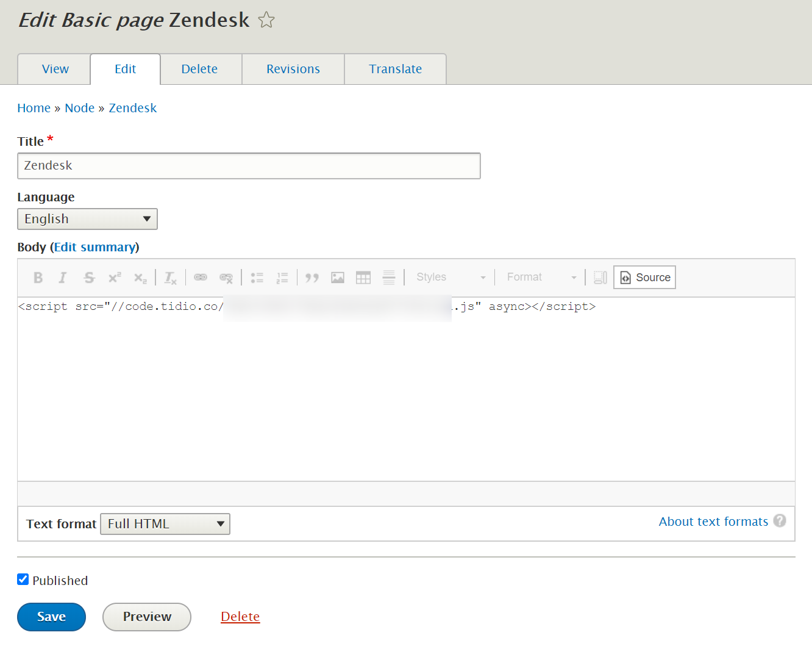Image resolution: width=812 pixels, height=646 pixels.
Task: Remove formatting with Tx icon
Action: [170, 278]
